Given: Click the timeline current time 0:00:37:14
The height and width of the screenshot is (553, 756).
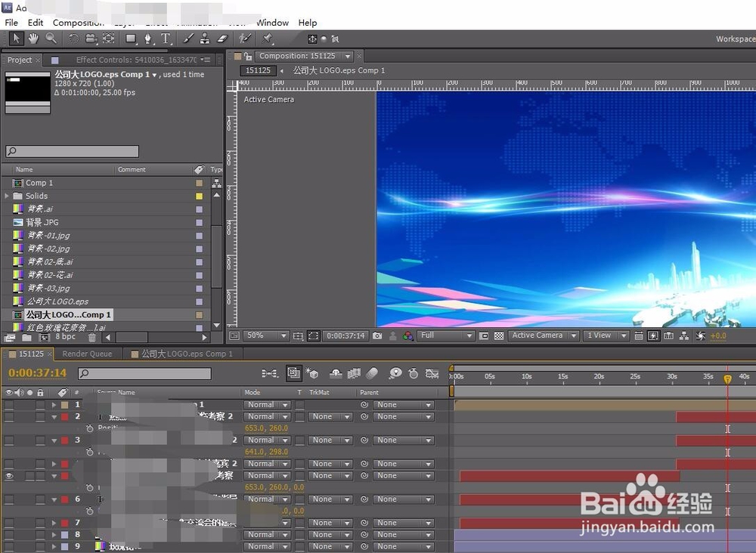Looking at the screenshot, I should point(37,373).
